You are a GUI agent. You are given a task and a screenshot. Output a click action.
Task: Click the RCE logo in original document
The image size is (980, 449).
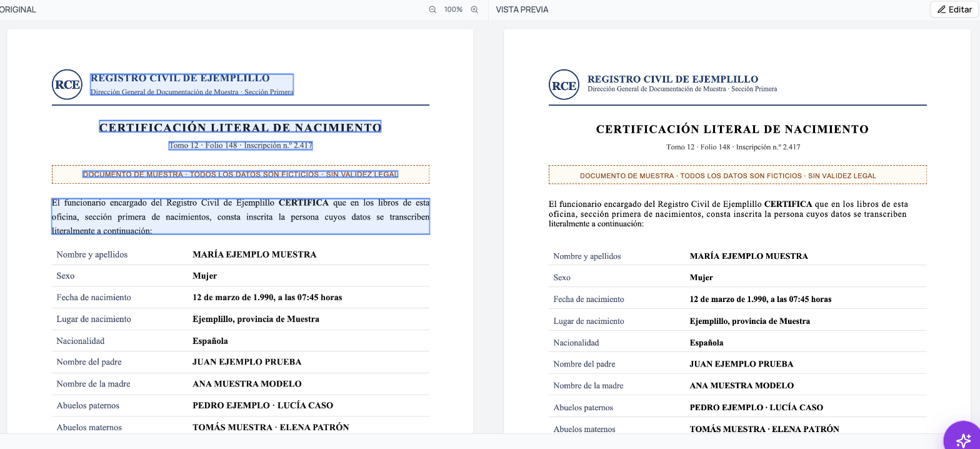(x=67, y=84)
